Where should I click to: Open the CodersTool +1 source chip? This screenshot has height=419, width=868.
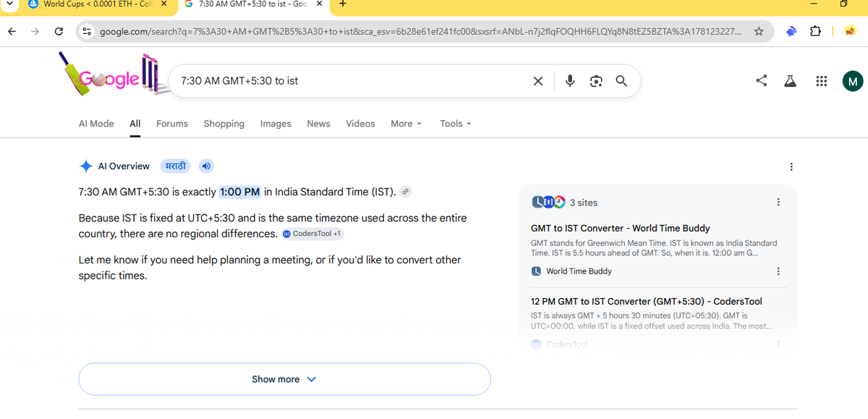click(x=312, y=234)
